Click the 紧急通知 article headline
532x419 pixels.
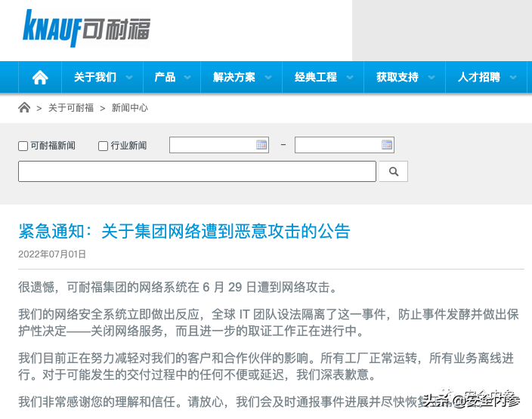click(x=184, y=232)
